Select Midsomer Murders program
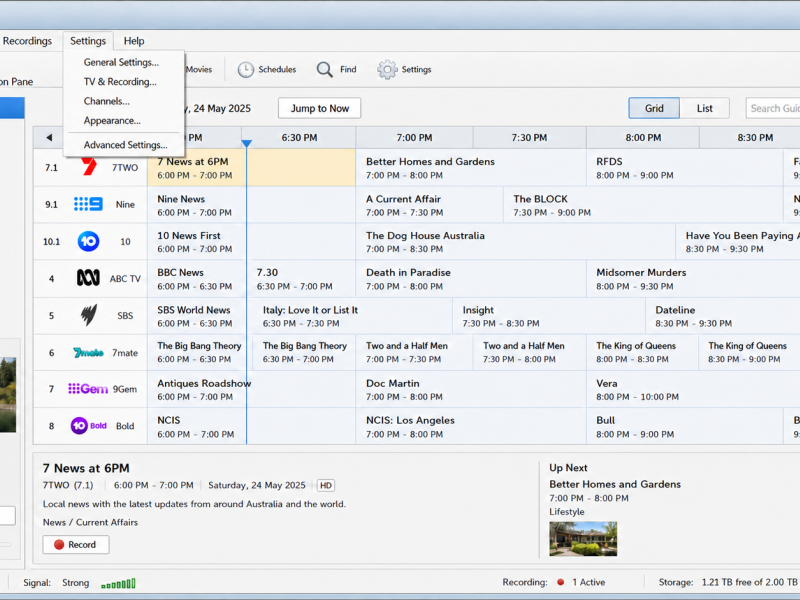Viewport: 800px width, 600px height. tap(693, 279)
